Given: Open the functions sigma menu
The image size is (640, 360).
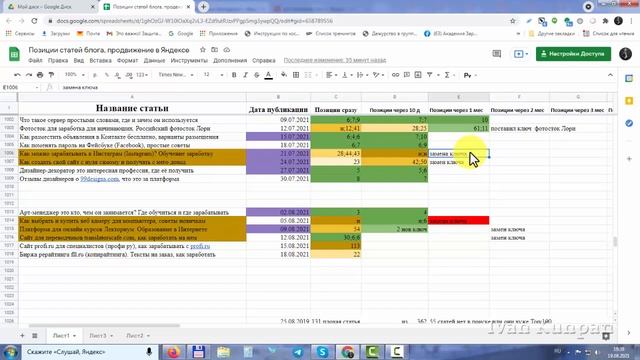Looking at the screenshot, I should pyautogui.click(x=447, y=75).
